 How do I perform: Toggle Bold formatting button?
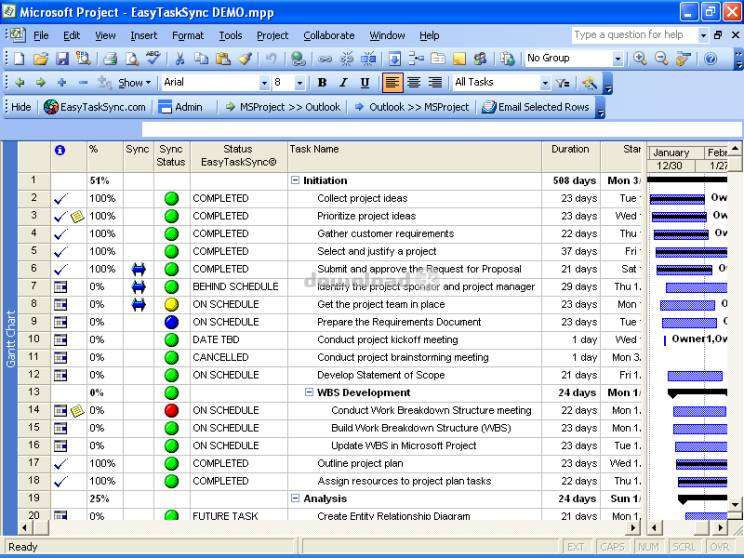pyautogui.click(x=322, y=83)
